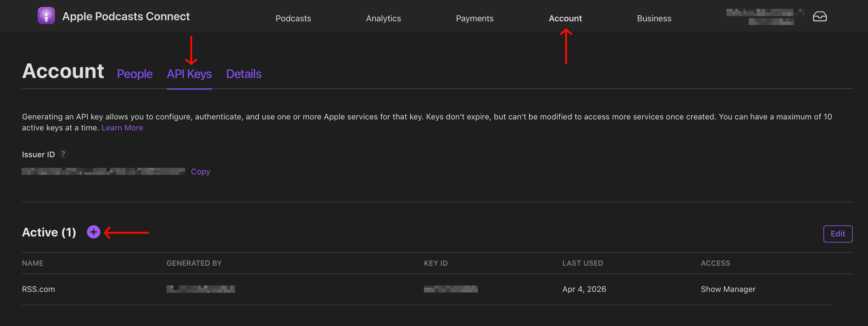The image size is (868, 326).
Task: Click the Edit button for active keys
Action: point(838,234)
